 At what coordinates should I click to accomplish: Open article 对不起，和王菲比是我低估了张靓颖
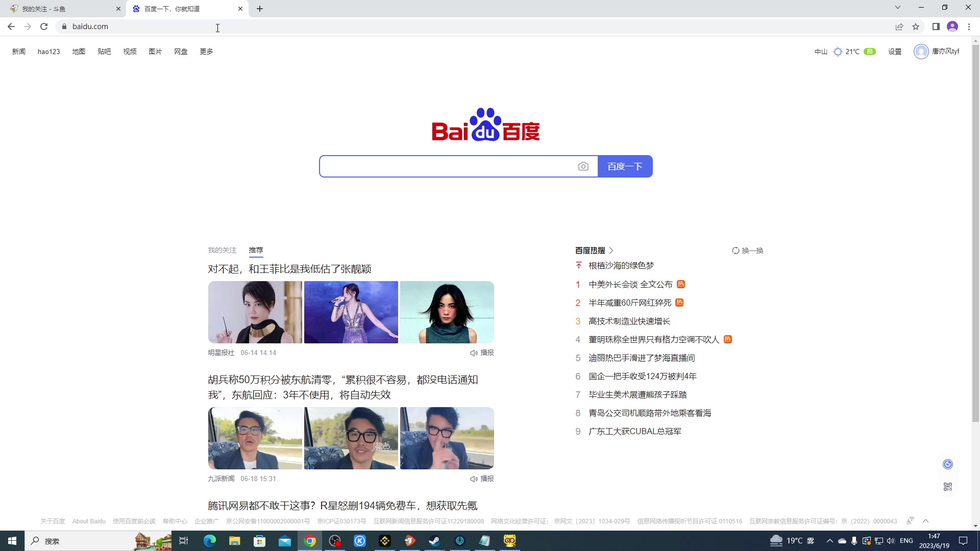[289, 269]
